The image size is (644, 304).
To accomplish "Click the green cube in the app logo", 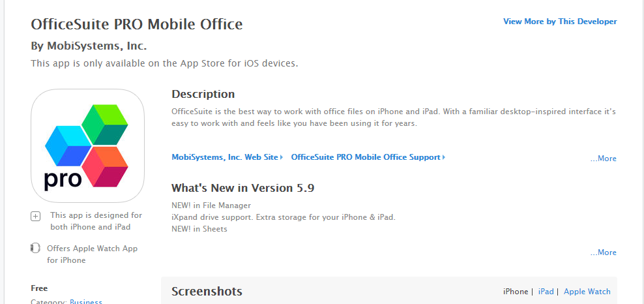I will coord(105,124).
